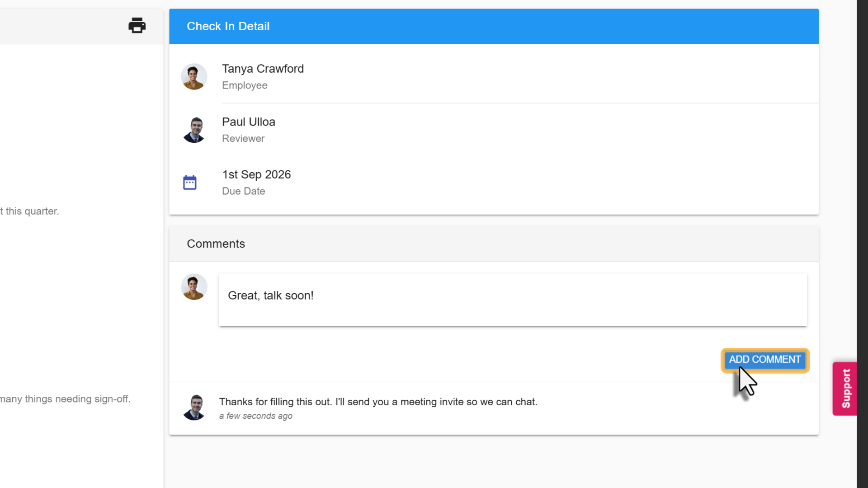Viewport: 868px width, 488px height.
Task: Select the Paul Ulloa reviewer name
Action: coord(248,122)
